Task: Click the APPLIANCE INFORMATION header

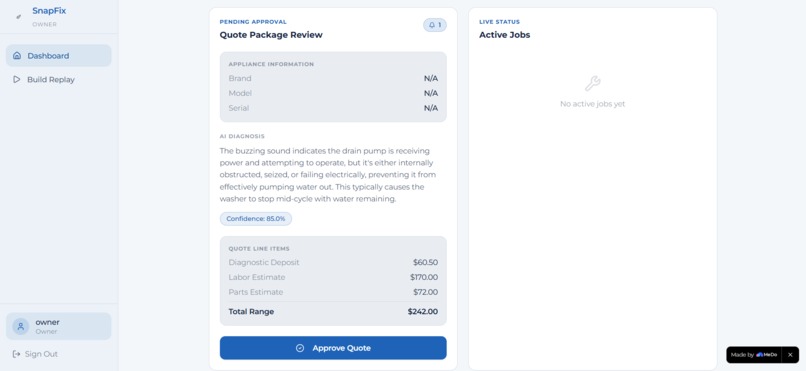Action: click(271, 64)
